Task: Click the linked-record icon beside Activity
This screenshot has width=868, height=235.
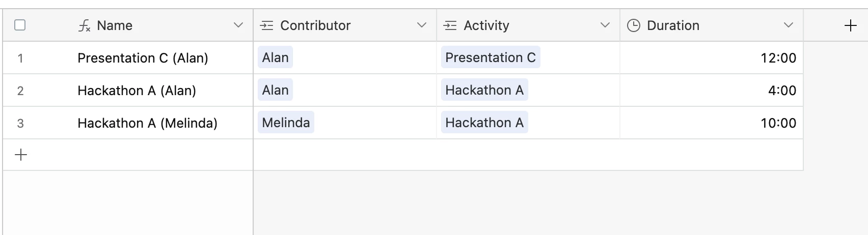Action: click(x=450, y=25)
